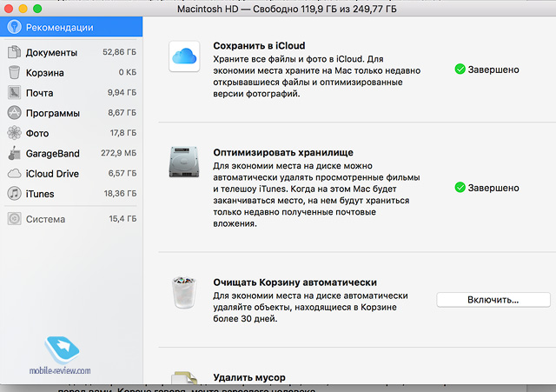Select Программы category
The image size is (556, 392).
pyautogui.click(x=71, y=113)
